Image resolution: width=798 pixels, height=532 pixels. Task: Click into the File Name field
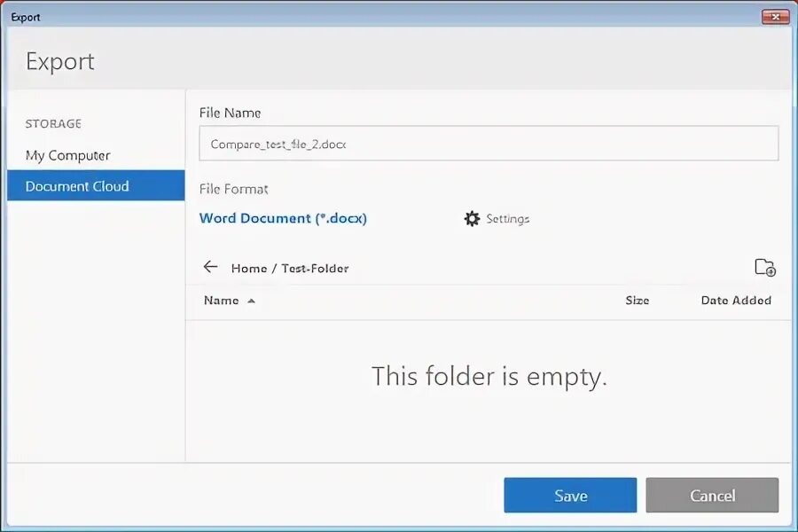489,144
